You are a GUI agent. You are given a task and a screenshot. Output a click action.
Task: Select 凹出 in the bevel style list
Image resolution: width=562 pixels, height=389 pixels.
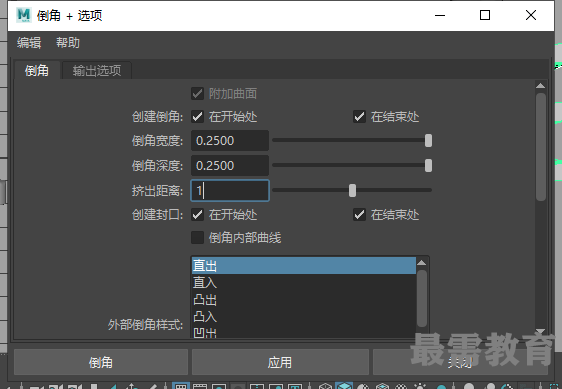click(304, 332)
